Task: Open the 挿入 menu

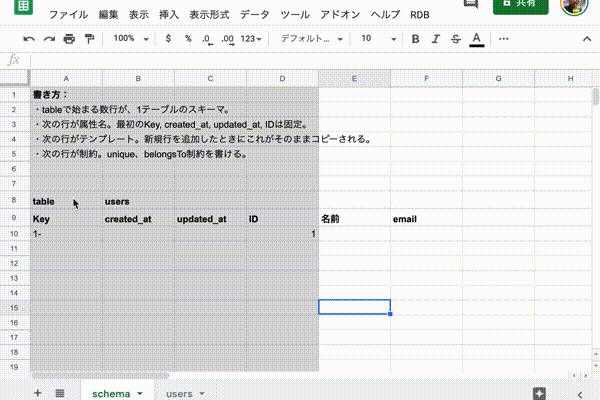Action: pos(169,15)
